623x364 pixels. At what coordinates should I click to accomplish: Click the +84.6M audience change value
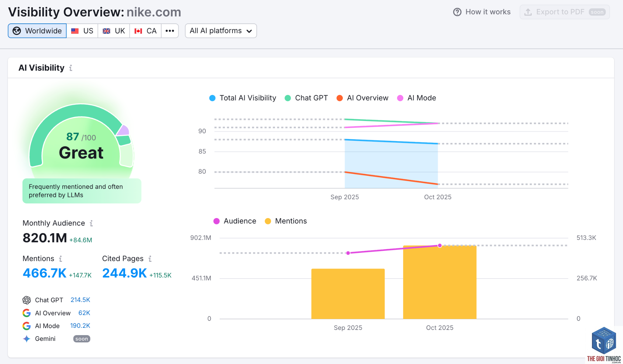81,240
